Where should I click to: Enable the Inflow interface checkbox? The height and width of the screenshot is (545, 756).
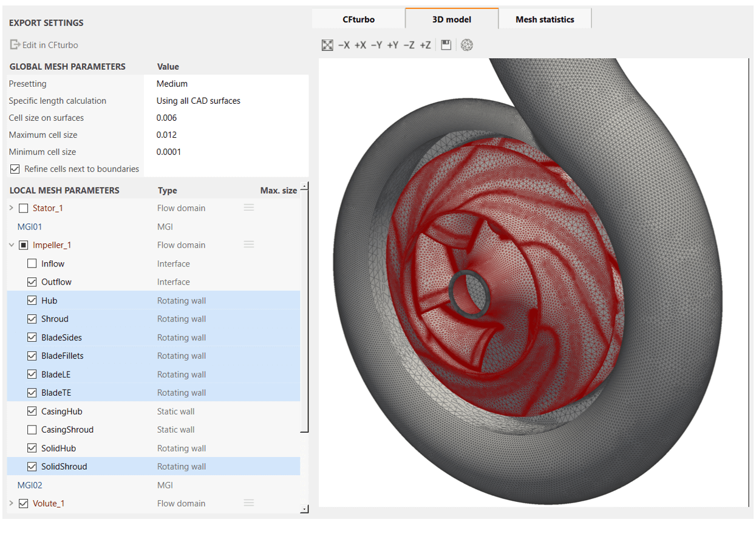point(32,263)
